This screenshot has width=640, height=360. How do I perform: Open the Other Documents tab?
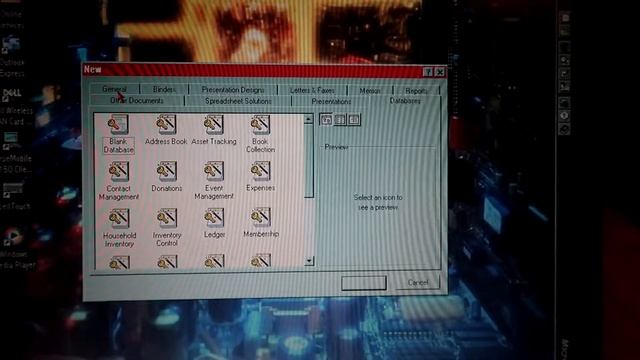pos(137,100)
